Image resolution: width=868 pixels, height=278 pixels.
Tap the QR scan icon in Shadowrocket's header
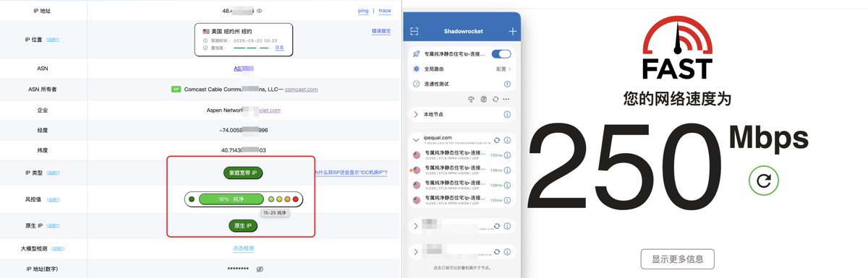pos(414,31)
